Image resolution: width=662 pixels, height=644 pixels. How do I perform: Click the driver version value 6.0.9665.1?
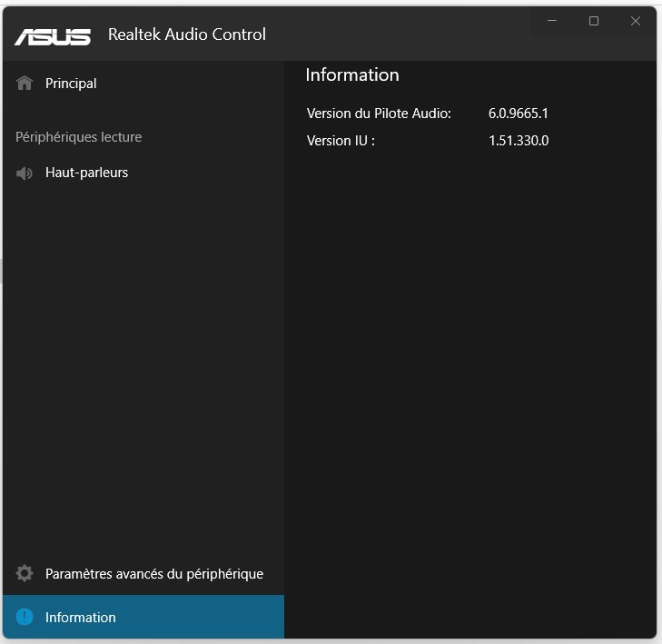coord(519,114)
